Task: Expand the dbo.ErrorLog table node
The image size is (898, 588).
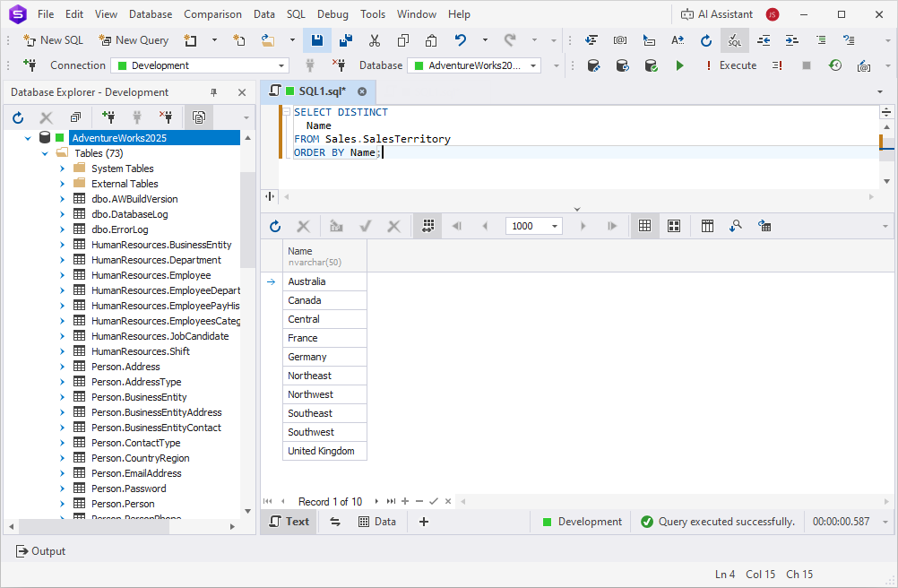Action: click(x=62, y=229)
